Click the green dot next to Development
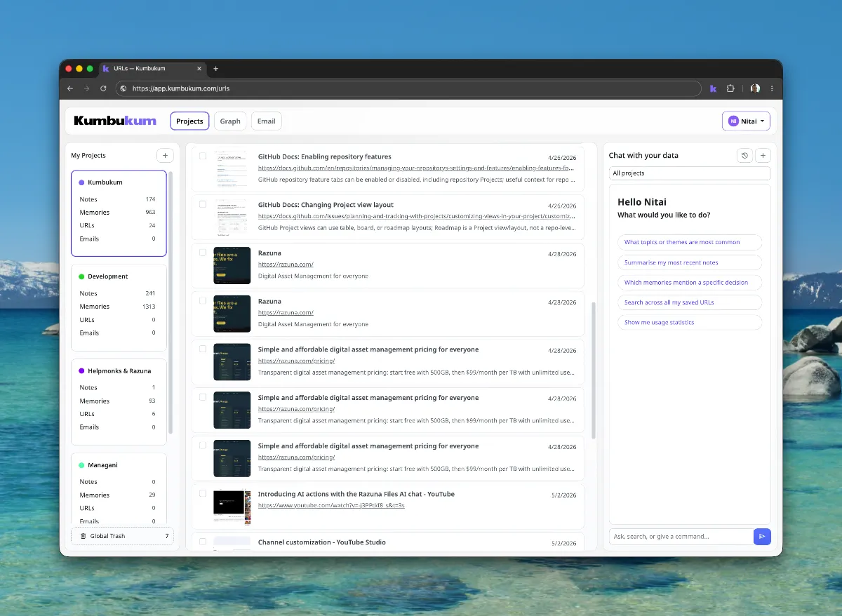Screen dimensions: 842x616 point(81,276)
